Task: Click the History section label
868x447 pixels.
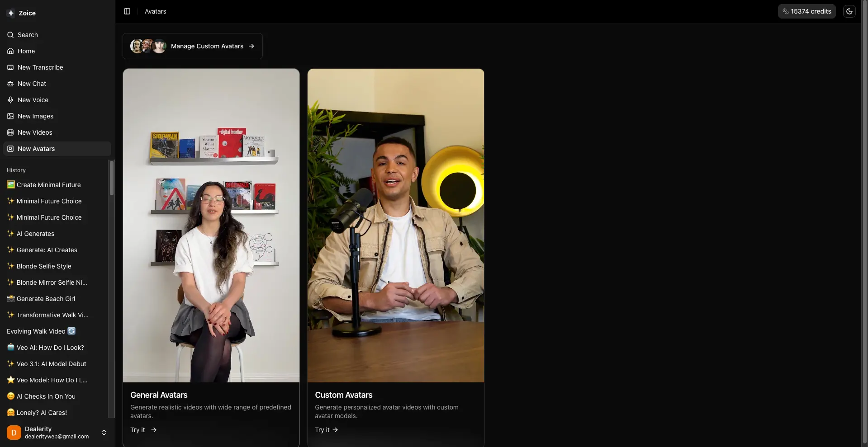Action: coord(16,170)
